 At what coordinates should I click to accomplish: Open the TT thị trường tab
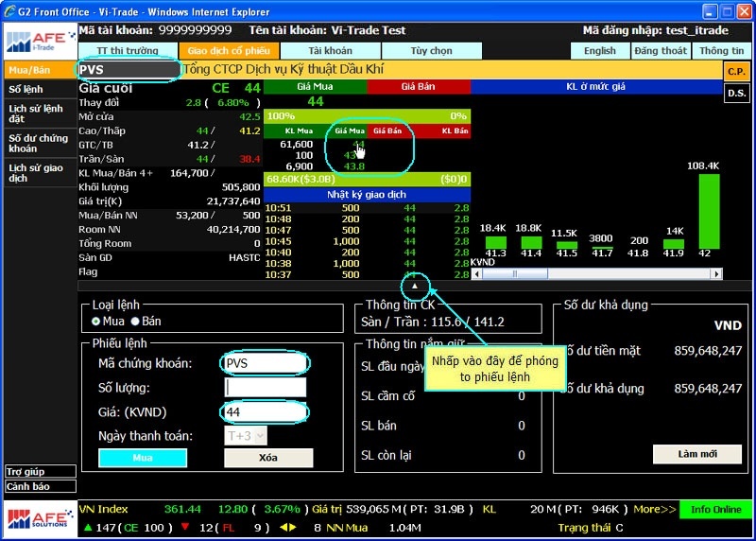pyautogui.click(x=128, y=51)
